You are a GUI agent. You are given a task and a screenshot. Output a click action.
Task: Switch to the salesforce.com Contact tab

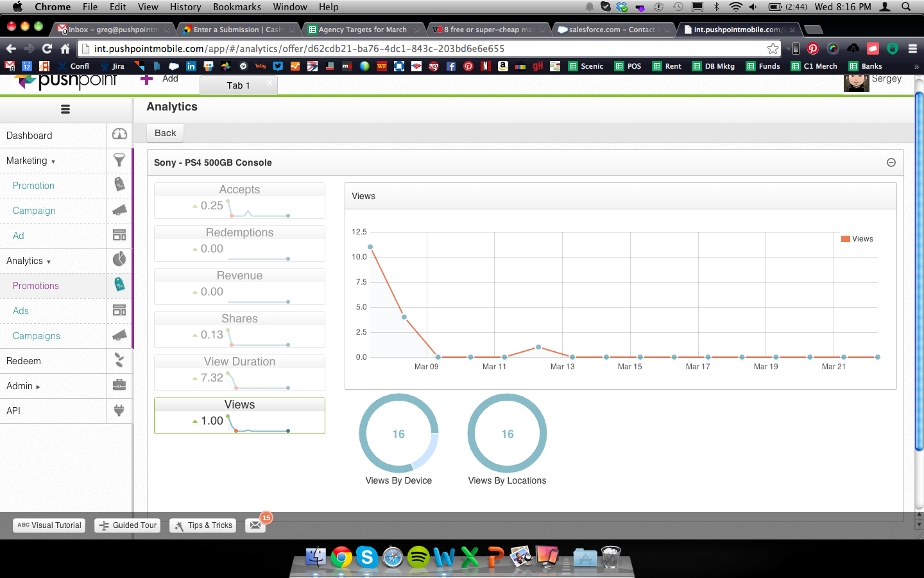(612, 30)
